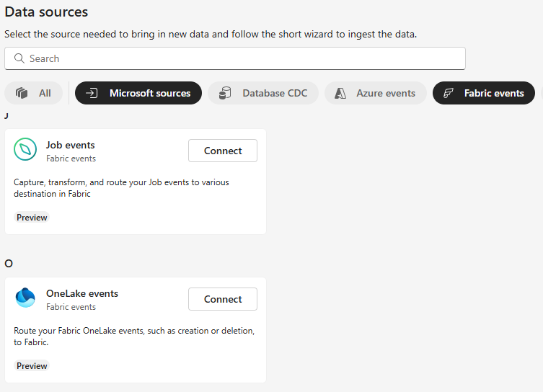543x392 pixels.
Task: Click the arrow icon in Microsoft sources chip
Action: 92,93
